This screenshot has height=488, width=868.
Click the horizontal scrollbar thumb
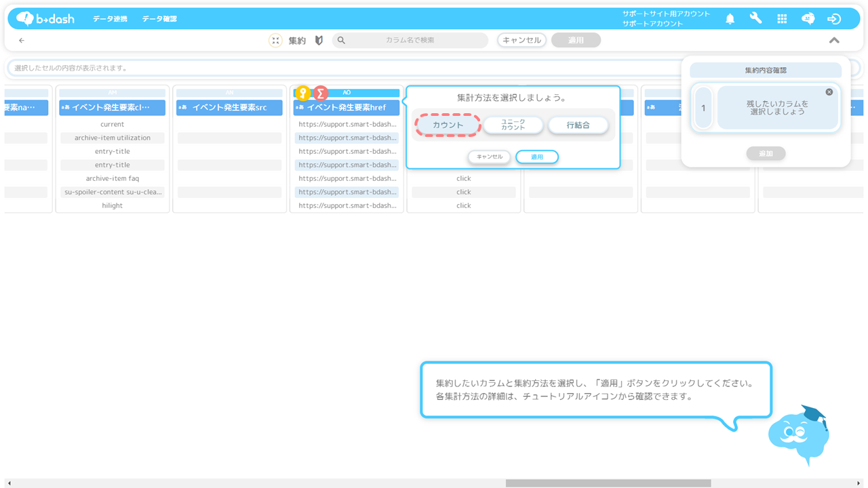608,483
